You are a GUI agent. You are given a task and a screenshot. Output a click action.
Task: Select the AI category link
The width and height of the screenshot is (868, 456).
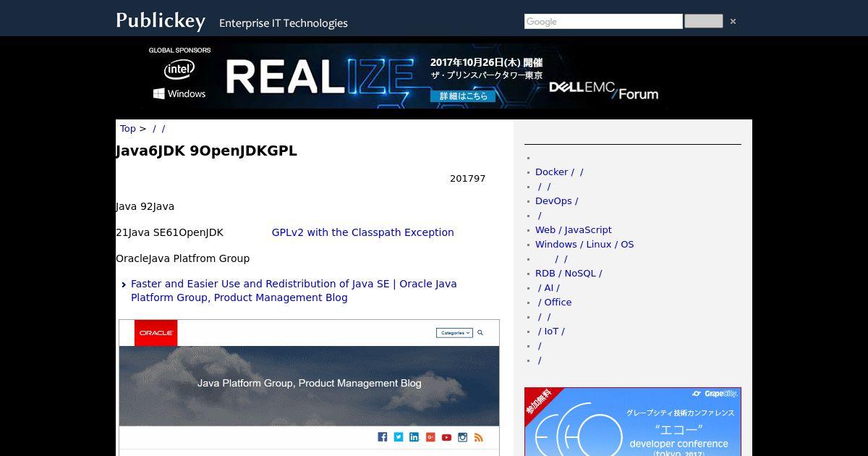pyautogui.click(x=548, y=288)
